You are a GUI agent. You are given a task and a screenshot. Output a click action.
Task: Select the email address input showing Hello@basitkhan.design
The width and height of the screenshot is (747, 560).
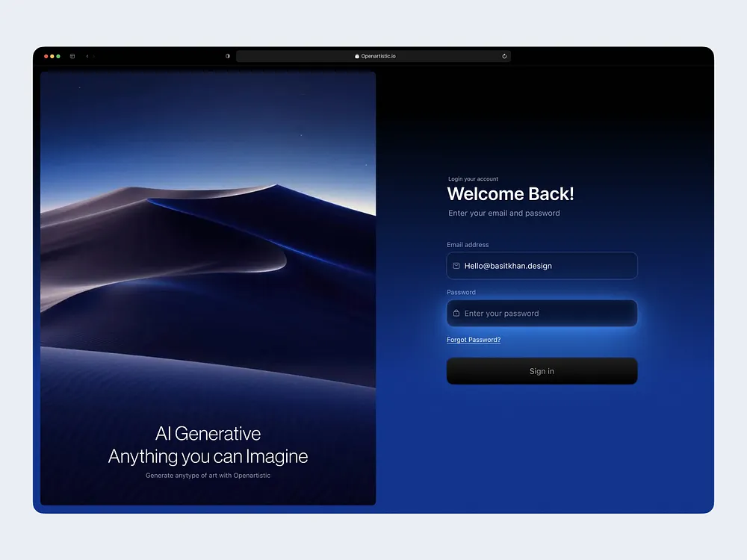(x=542, y=266)
